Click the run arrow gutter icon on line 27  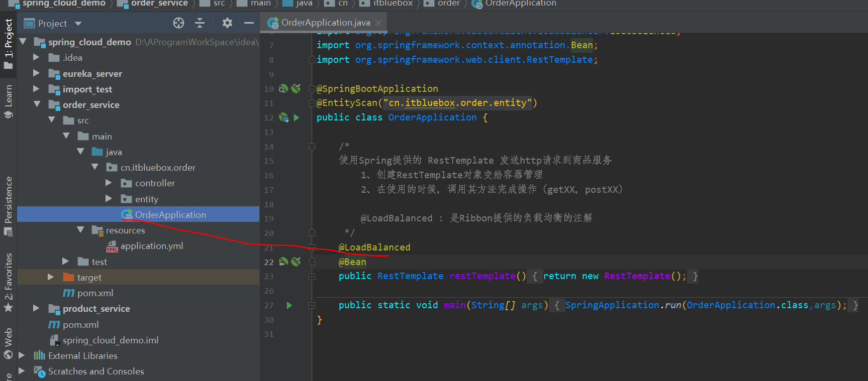(x=290, y=305)
